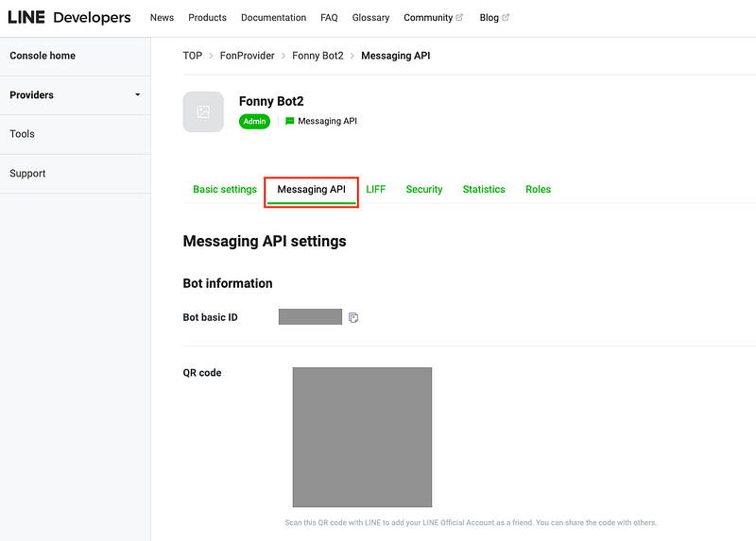Click the Bot basic ID label
This screenshot has height=541, width=756.
[x=210, y=317]
